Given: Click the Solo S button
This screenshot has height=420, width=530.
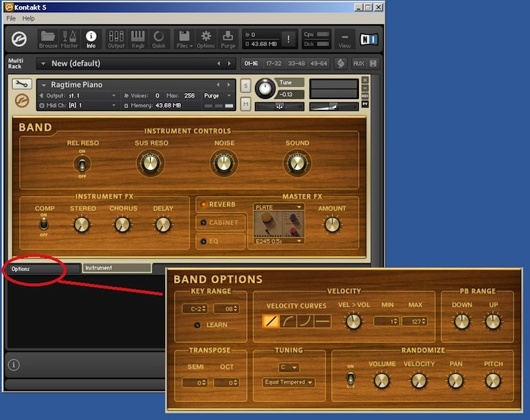Looking at the screenshot, I should tap(246, 86).
